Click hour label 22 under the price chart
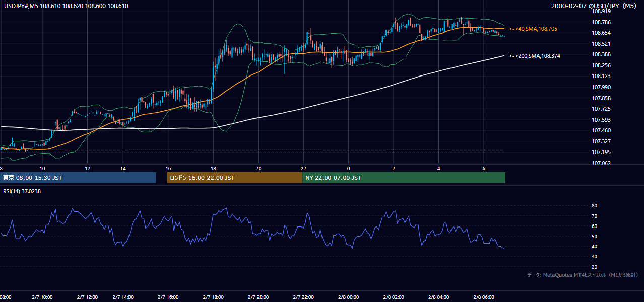644x302 pixels. coord(303,169)
